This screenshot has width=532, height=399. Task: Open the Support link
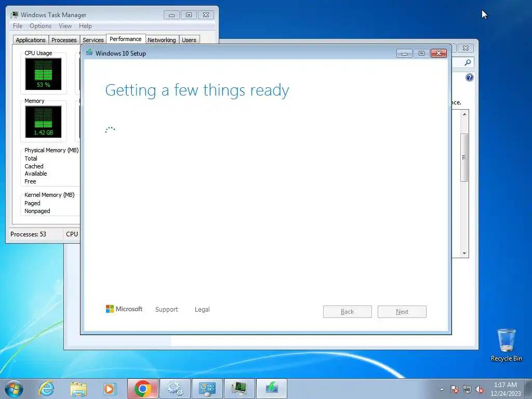pyautogui.click(x=167, y=310)
